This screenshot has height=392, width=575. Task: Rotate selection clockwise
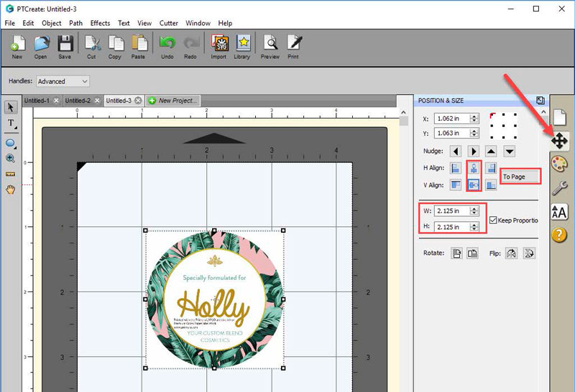click(x=473, y=253)
